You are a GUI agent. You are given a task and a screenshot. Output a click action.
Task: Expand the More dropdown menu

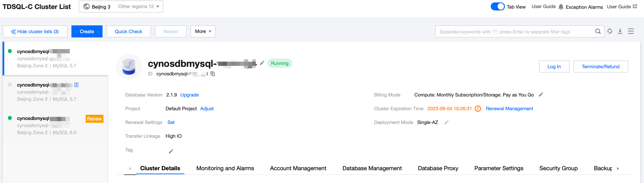tap(203, 32)
